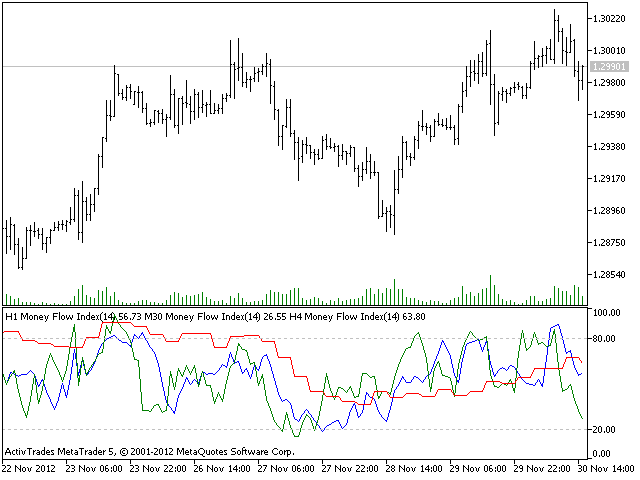Click the current price label 1.29901
Viewport: 640px width, 480px height.
click(610, 67)
